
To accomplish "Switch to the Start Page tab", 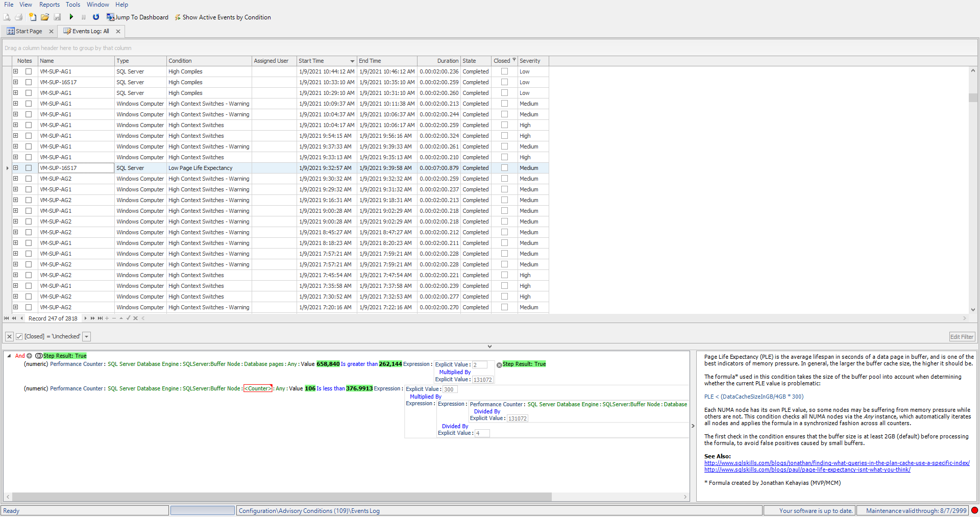I will pos(29,31).
